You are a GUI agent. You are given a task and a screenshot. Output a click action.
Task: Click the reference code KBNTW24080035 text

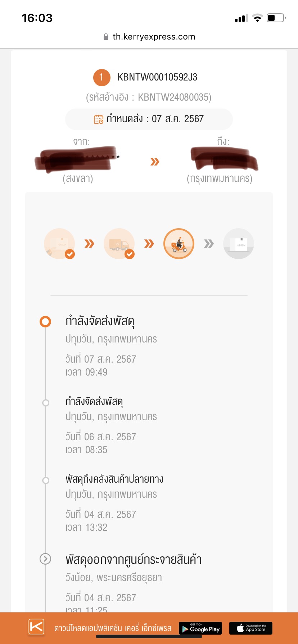pos(174,97)
